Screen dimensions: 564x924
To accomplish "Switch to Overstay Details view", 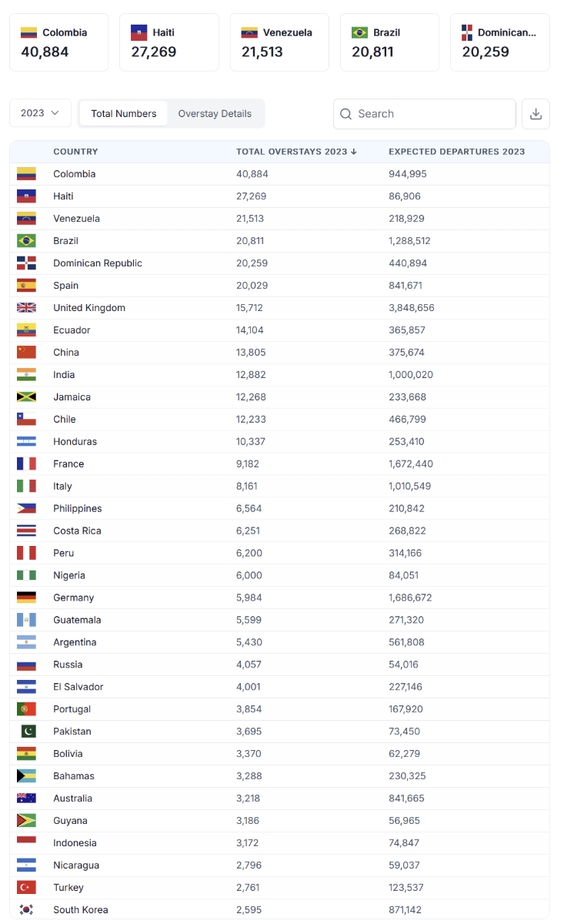I will pyautogui.click(x=215, y=114).
